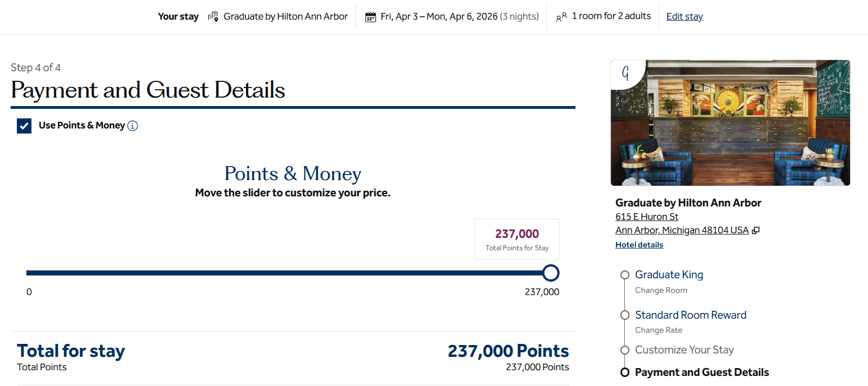Click the external link icon after address
The width and height of the screenshot is (868, 386).
[x=756, y=231]
